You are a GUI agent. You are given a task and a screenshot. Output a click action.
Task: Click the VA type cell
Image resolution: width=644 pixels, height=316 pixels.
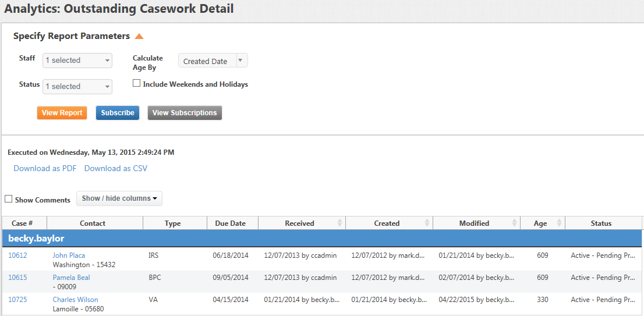tap(153, 300)
